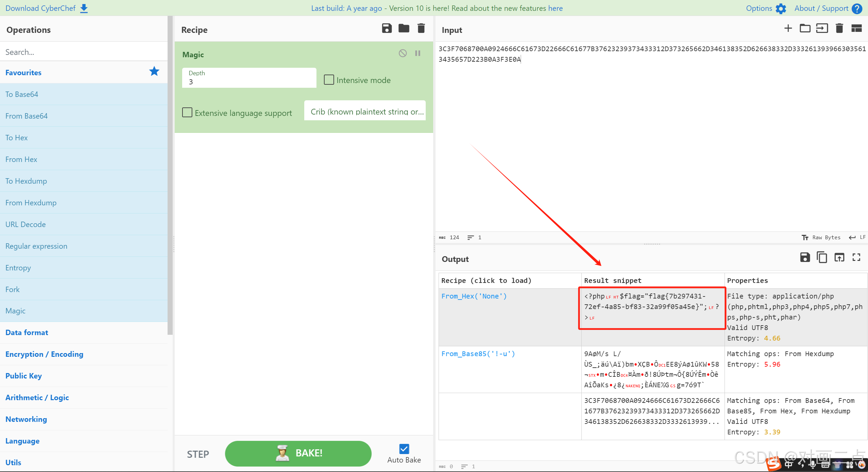Select To Base64 operation
This screenshot has height=472, width=868.
click(x=84, y=94)
